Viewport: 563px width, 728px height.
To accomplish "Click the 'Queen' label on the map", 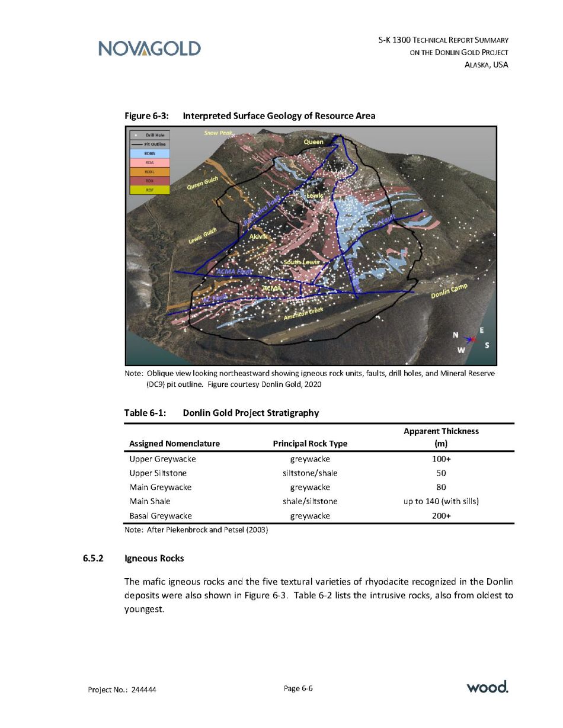I will [x=314, y=142].
